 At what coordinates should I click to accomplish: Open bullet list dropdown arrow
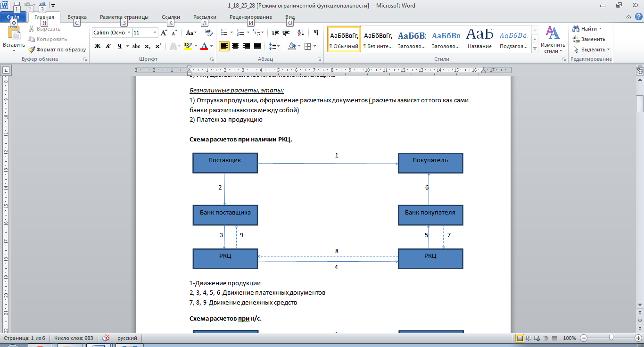(x=231, y=33)
